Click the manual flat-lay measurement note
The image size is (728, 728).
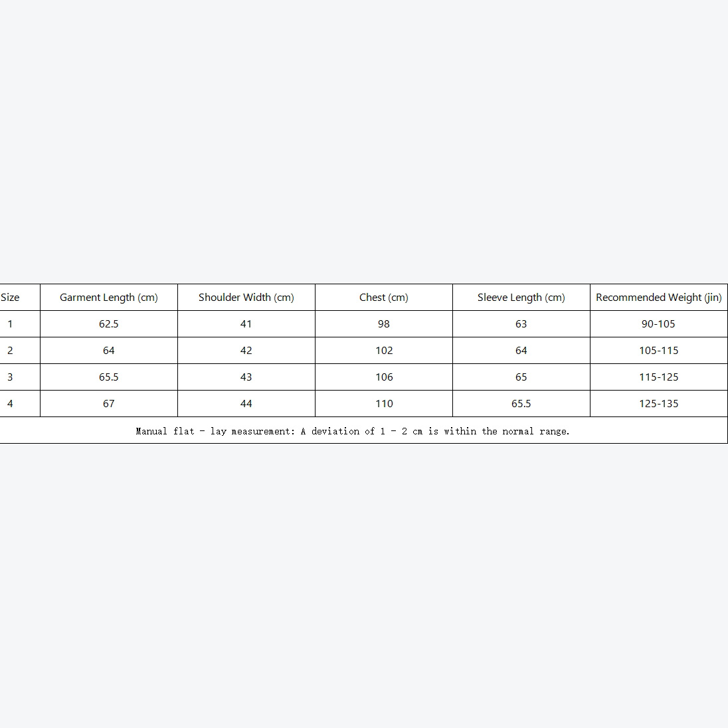tap(353, 431)
